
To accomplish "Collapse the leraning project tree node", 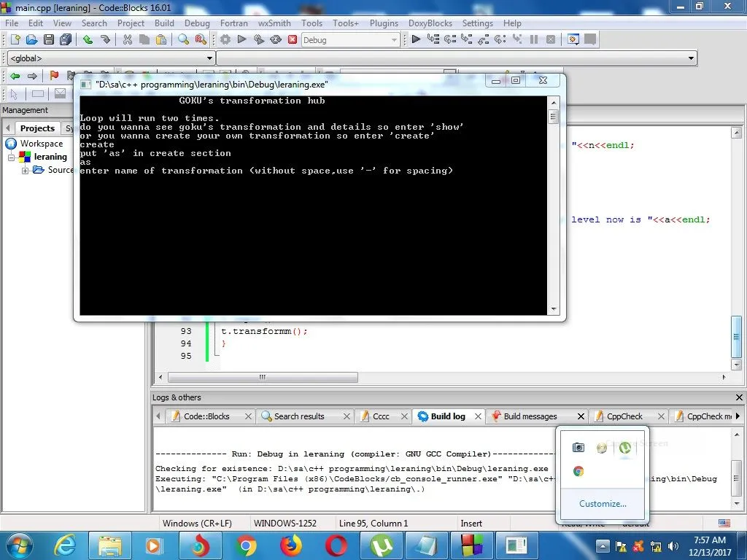I will [12, 157].
